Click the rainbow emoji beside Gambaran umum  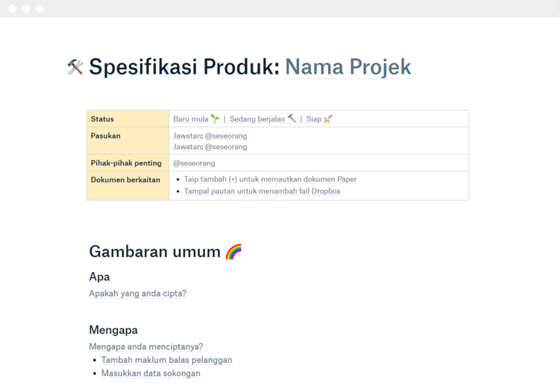coord(233,252)
